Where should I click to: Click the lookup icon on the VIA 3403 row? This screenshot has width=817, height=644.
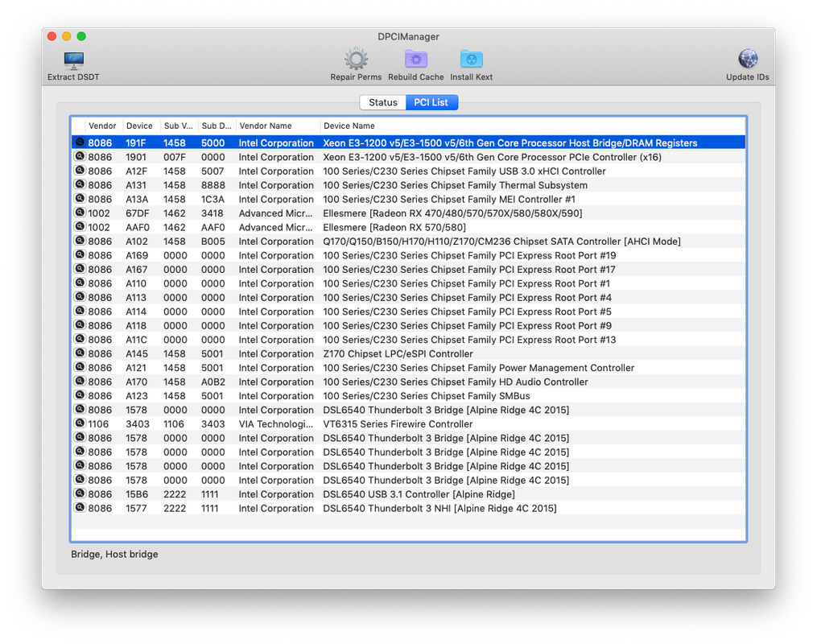click(x=80, y=423)
